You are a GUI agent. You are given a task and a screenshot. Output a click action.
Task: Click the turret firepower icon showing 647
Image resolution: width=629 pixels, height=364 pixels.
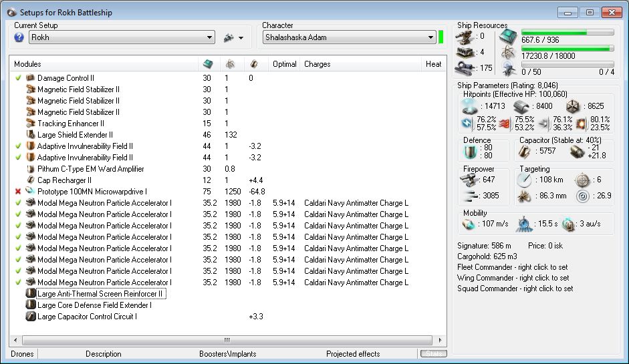click(469, 180)
